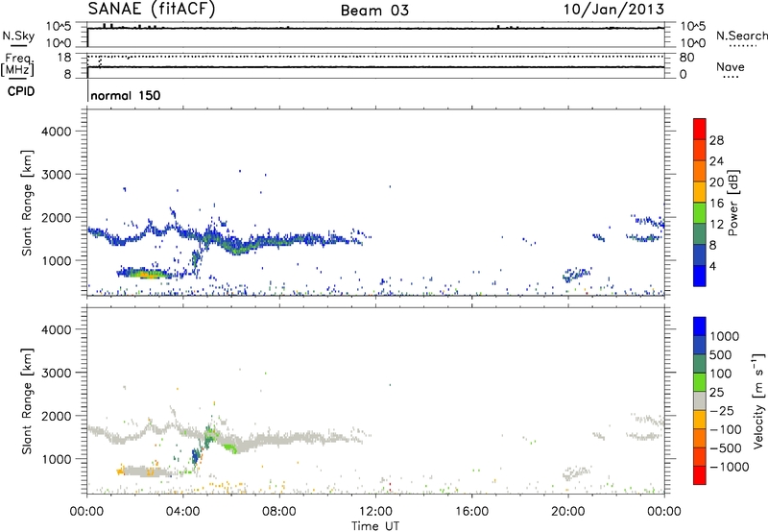The height and width of the screenshot is (532, 768).
Task: Click the Nave label
Action: (x=731, y=66)
